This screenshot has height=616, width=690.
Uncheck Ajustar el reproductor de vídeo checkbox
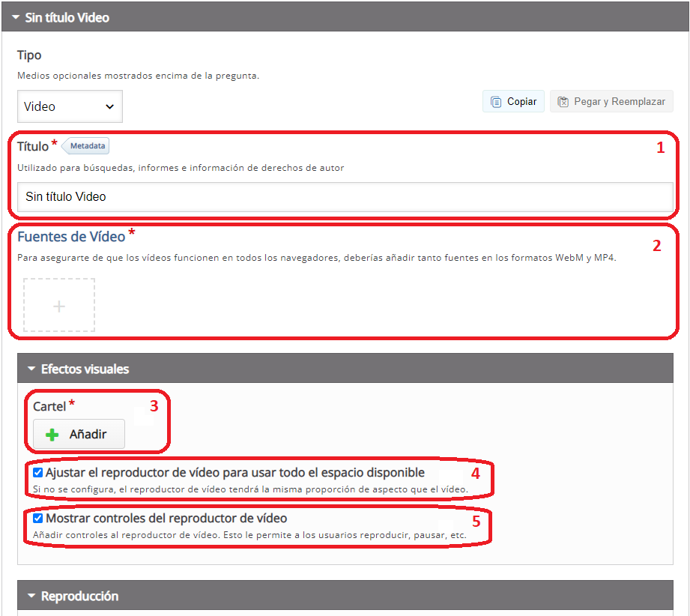point(38,473)
